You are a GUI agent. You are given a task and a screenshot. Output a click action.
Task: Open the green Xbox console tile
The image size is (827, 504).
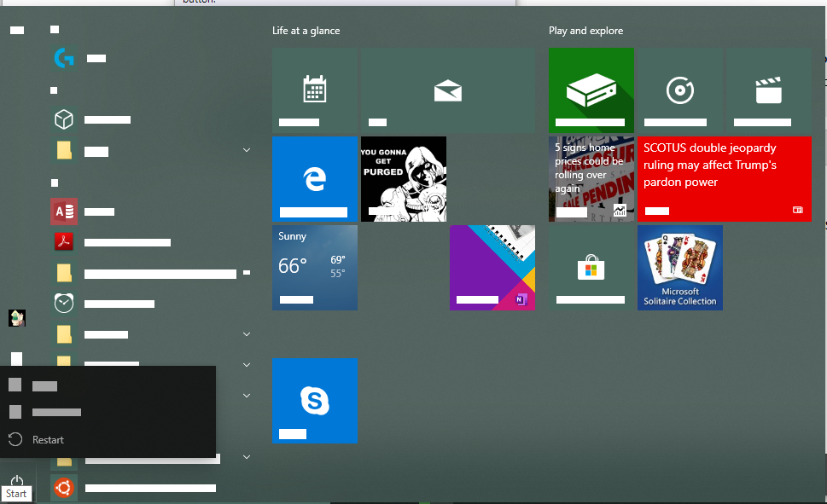[591, 90]
